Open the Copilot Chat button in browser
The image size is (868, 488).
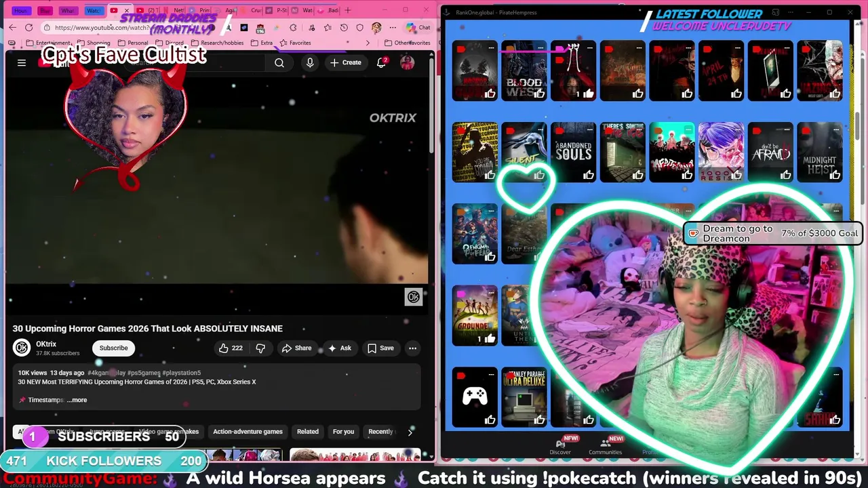[418, 27]
